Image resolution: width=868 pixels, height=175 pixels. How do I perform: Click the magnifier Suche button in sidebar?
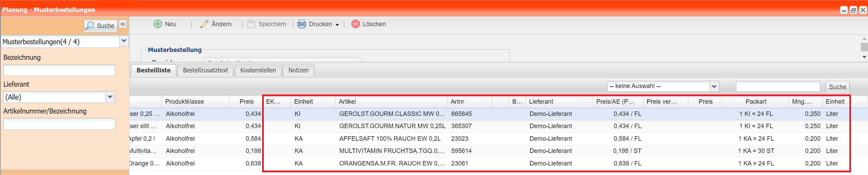pyautogui.click(x=100, y=26)
